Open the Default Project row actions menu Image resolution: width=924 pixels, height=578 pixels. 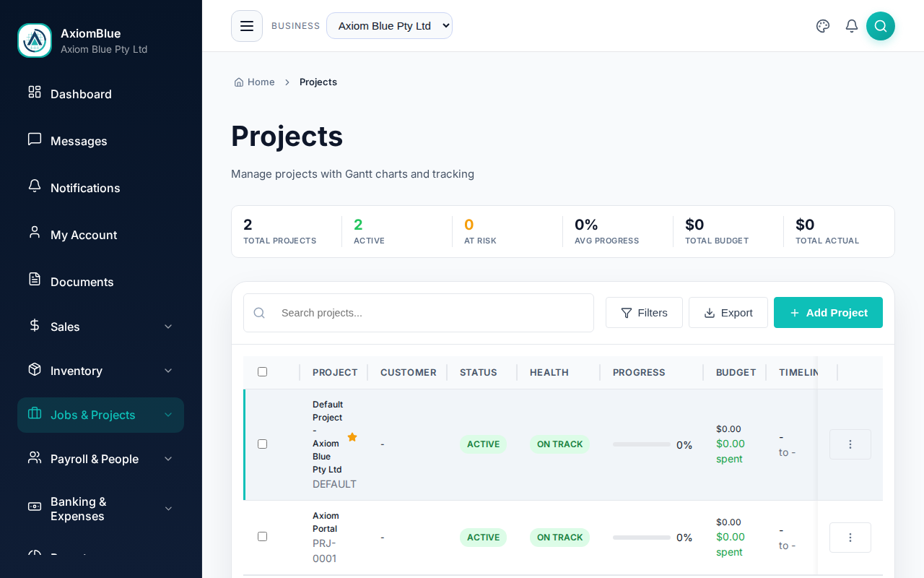click(x=850, y=444)
